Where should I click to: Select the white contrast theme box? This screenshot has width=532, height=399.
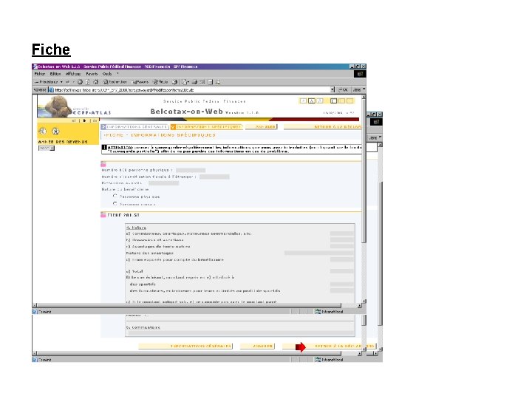pyautogui.click(x=334, y=100)
